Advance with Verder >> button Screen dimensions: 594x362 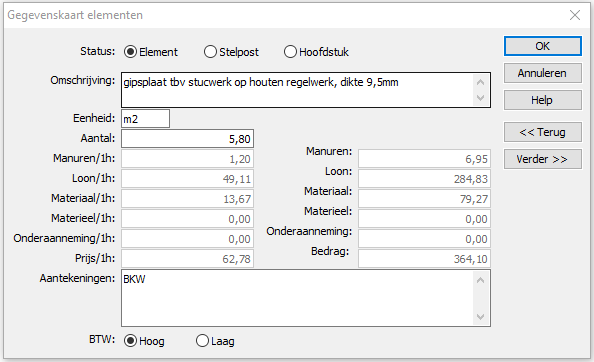point(542,159)
